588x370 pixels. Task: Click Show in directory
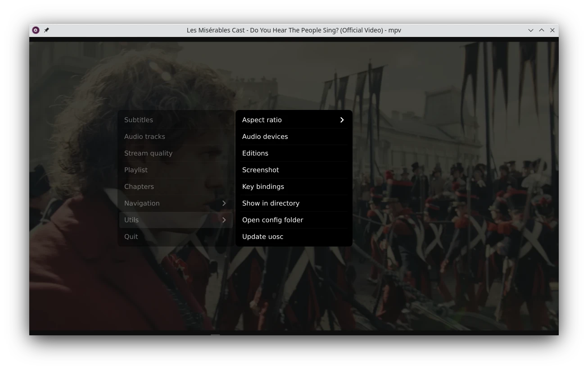pyautogui.click(x=271, y=203)
